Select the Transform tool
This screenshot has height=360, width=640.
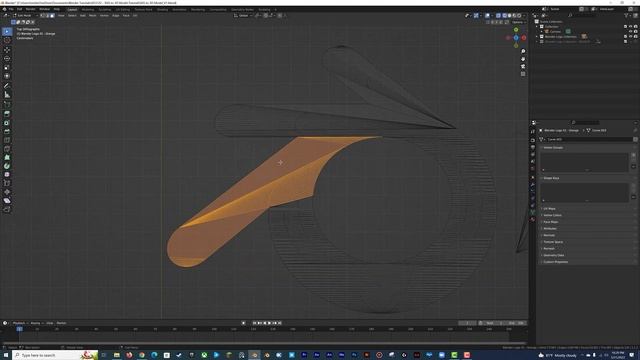point(7,76)
